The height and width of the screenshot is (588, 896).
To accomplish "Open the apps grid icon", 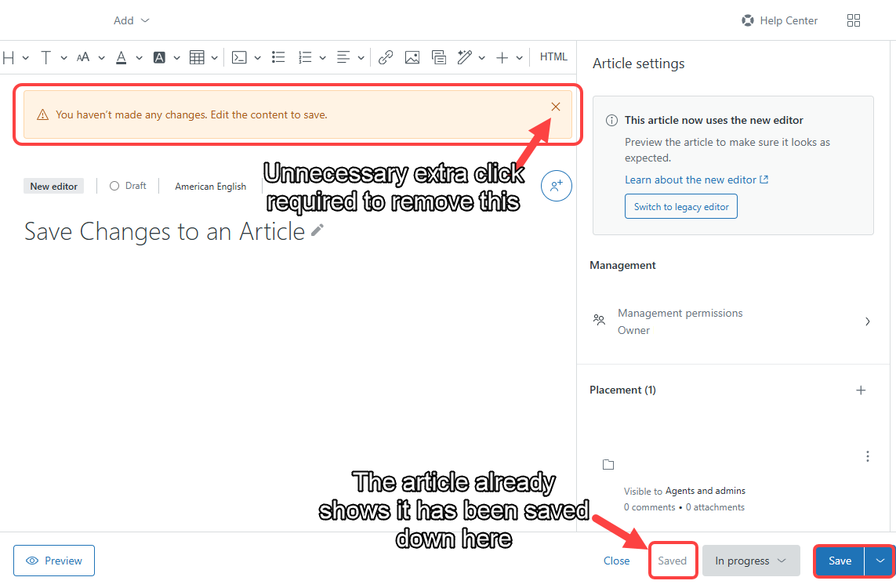I will (854, 20).
